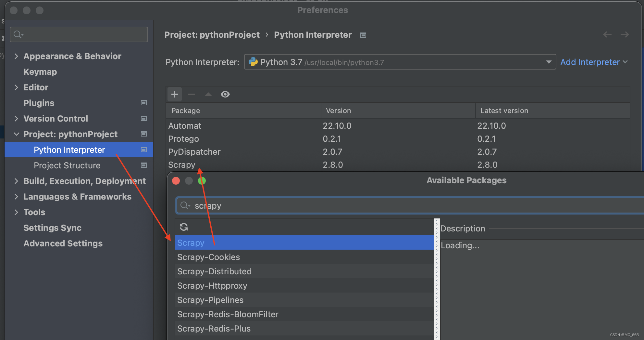Expand the Tools section
This screenshot has width=644, height=340.
pos(16,212)
